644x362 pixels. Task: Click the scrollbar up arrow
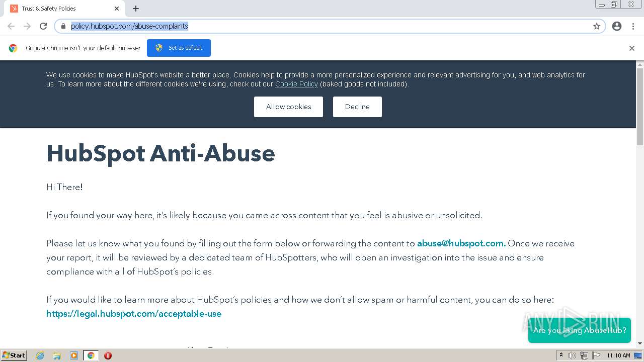640,64
